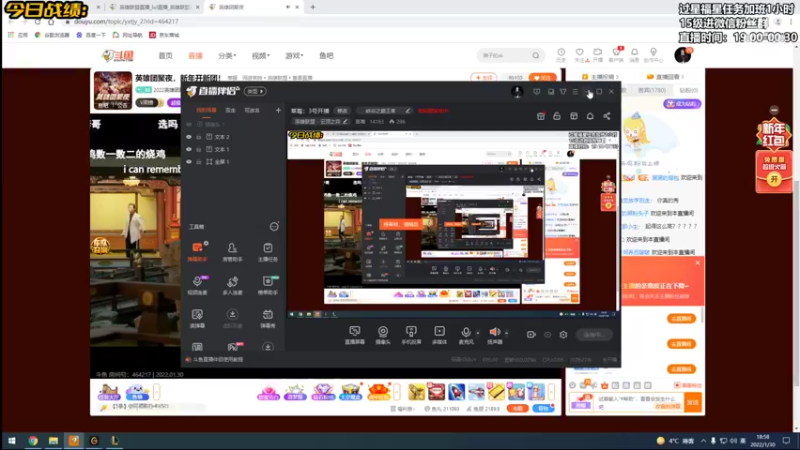Go to 首页 in Douyu navigation
This screenshot has width=800, height=450.
[x=165, y=56]
